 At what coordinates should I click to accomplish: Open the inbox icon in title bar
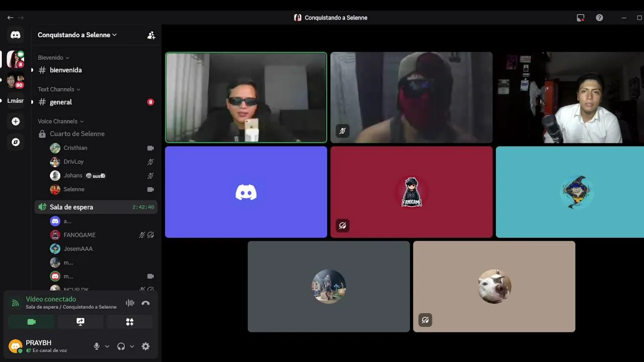581,18
